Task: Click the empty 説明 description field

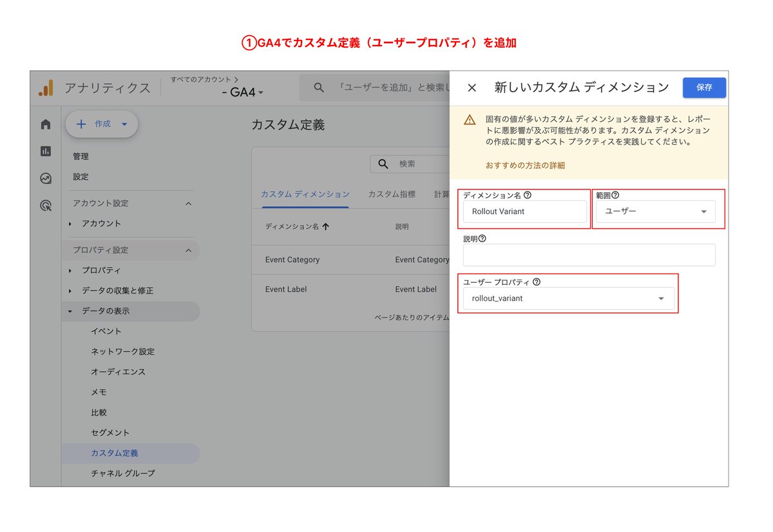Action: (x=589, y=255)
